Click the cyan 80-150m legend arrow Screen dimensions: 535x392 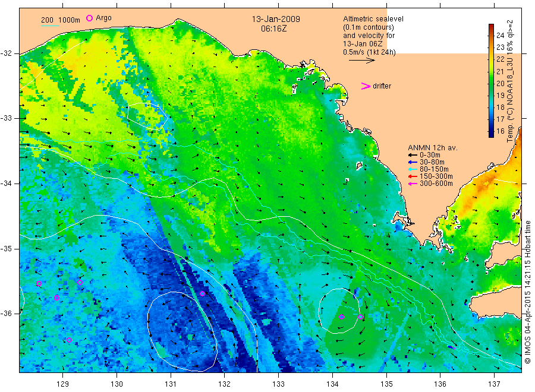413,169
